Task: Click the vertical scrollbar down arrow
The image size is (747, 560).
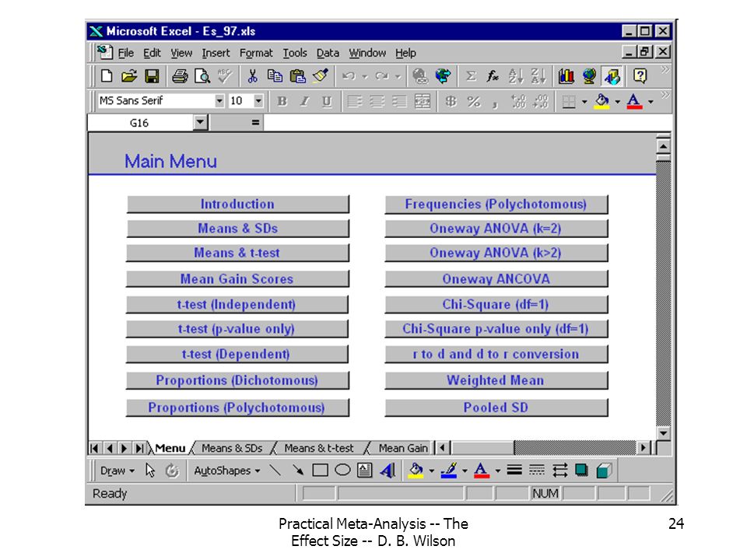Action: click(663, 433)
